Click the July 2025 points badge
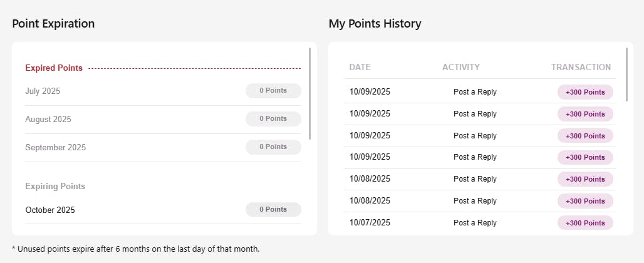Image resolution: width=644 pixels, height=263 pixels. (x=273, y=91)
